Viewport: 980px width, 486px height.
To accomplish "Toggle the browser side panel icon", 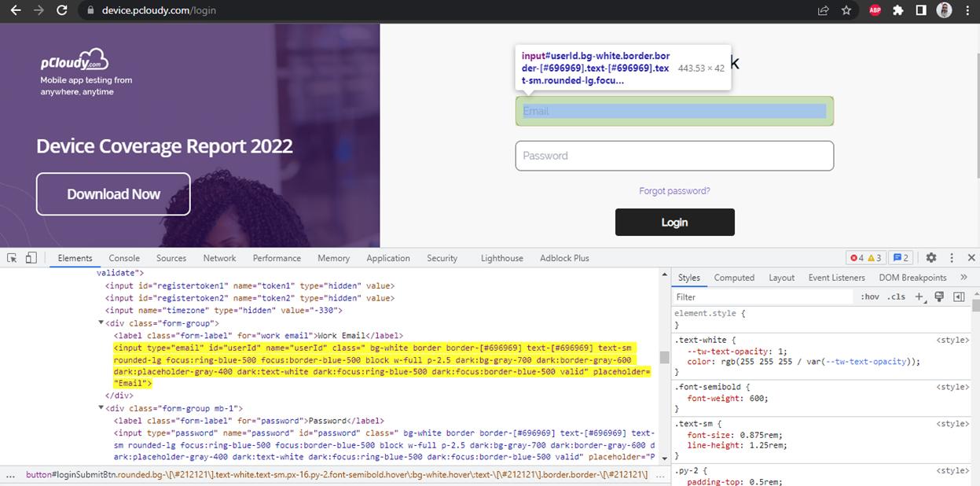I will point(921,10).
